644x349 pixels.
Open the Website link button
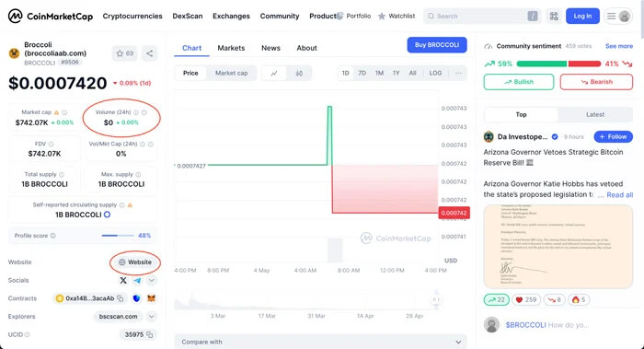134,262
